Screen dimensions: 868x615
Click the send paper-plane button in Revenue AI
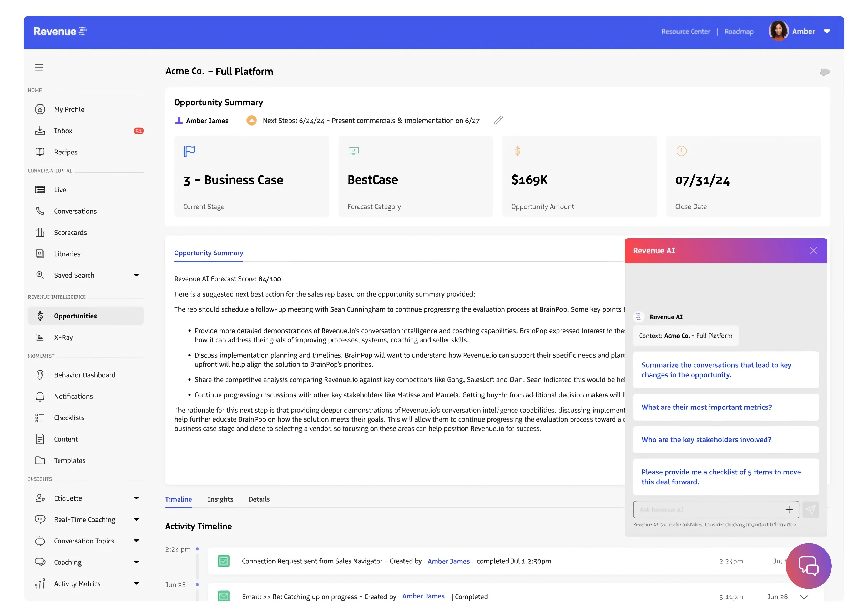[x=810, y=510]
